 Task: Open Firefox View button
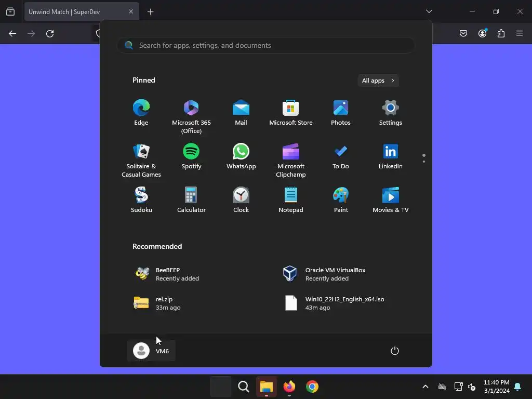10,11
